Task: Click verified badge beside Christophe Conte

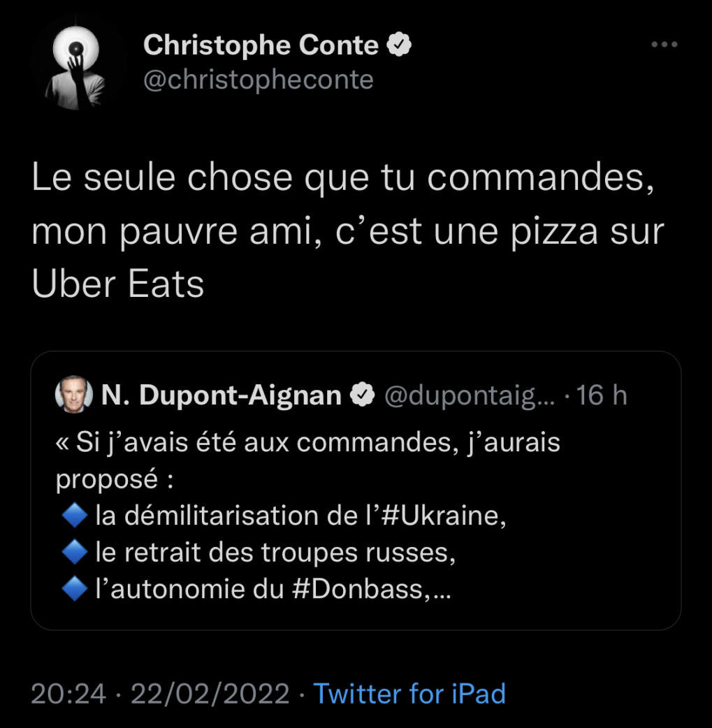Action: (399, 46)
